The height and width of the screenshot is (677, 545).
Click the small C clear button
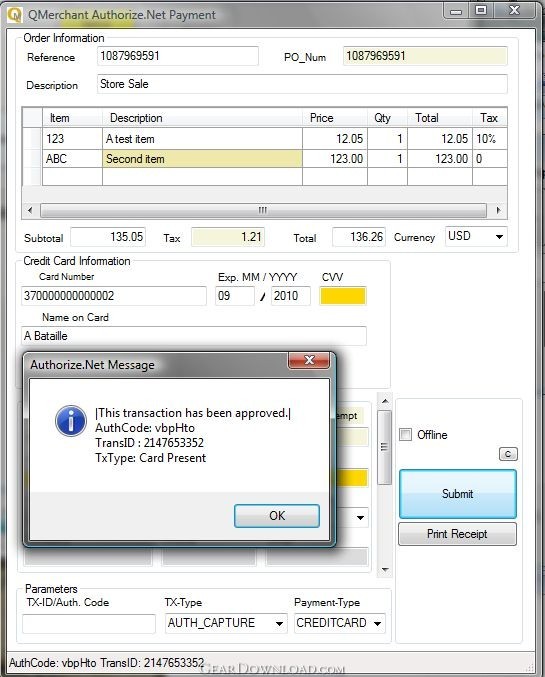coord(508,454)
